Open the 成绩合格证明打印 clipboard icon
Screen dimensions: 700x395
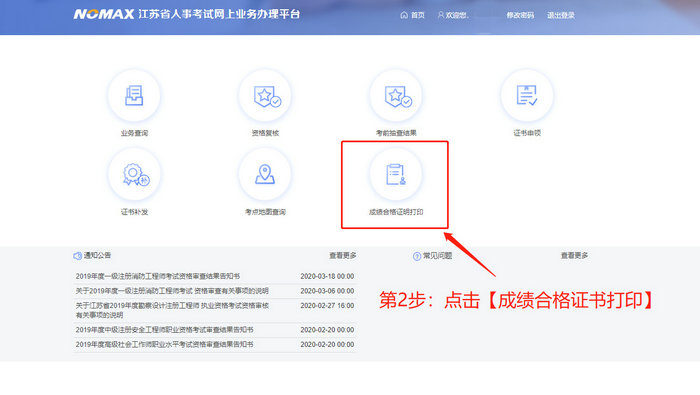pyautogui.click(x=396, y=175)
